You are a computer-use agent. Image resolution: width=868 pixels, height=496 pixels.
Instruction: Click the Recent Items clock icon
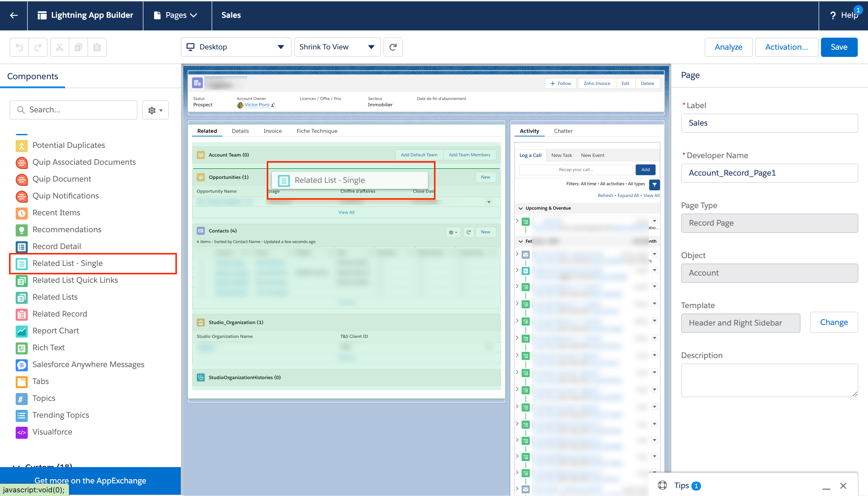(21, 213)
